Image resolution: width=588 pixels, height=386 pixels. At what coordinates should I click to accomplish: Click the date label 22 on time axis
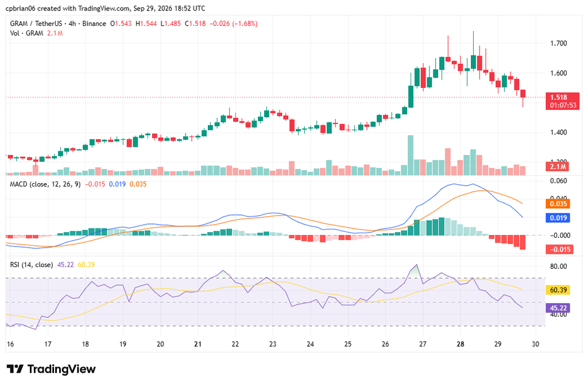pyautogui.click(x=235, y=345)
